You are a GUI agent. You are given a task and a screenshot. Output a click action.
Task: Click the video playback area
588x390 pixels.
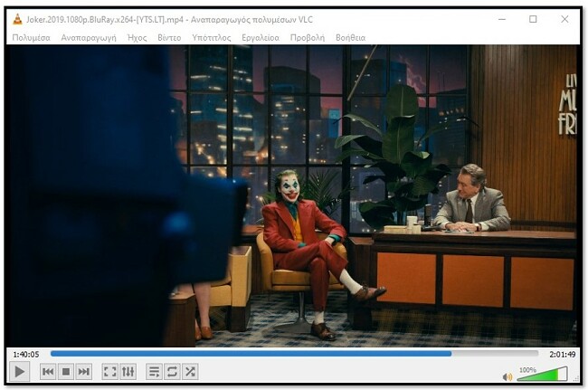(293, 195)
